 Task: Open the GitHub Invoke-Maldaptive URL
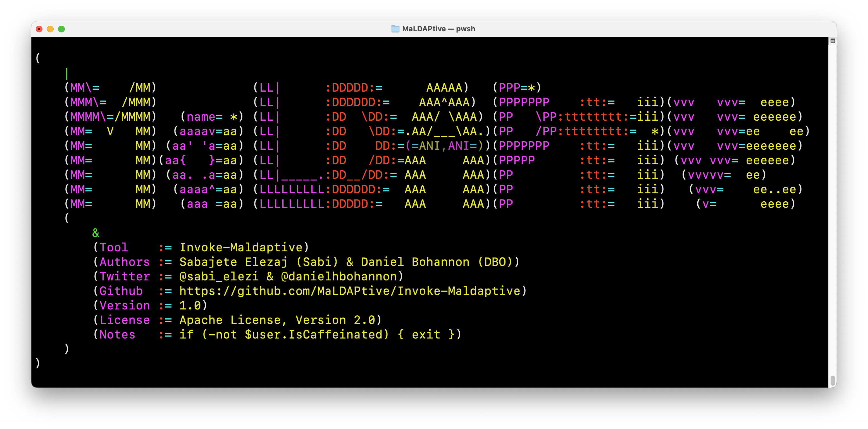[350, 291]
